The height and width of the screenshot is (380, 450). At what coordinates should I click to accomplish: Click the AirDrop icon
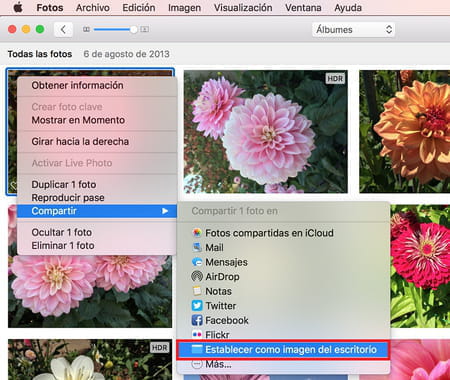[x=197, y=276]
